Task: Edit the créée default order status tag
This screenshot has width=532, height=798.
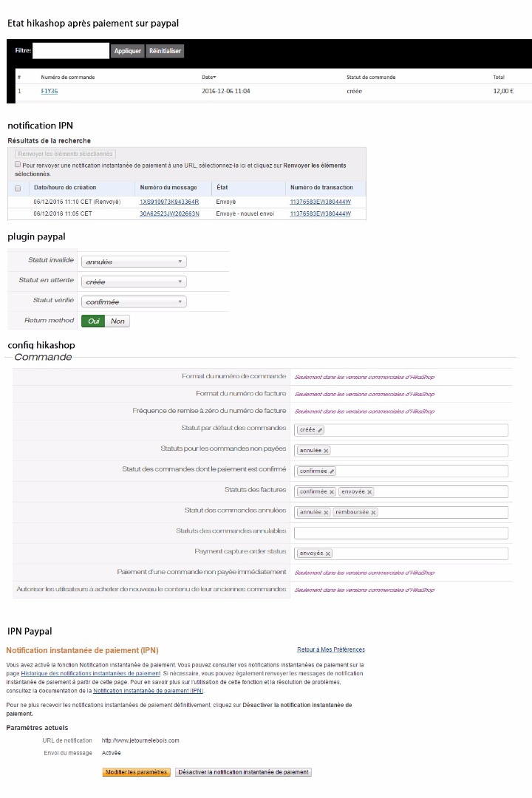Action: (321, 430)
